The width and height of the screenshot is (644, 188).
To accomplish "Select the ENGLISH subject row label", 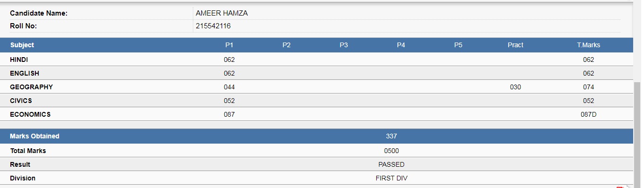I will pyautogui.click(x=25, y=73).
